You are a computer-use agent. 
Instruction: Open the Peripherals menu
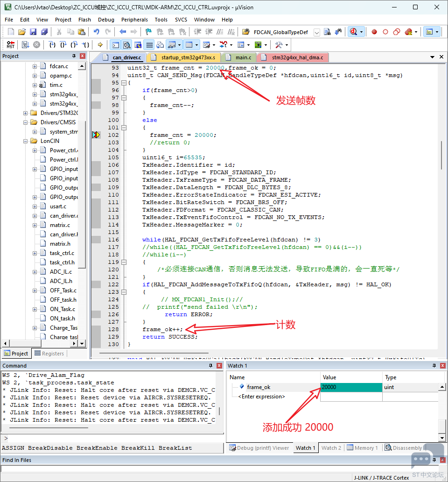coord(134,20)
